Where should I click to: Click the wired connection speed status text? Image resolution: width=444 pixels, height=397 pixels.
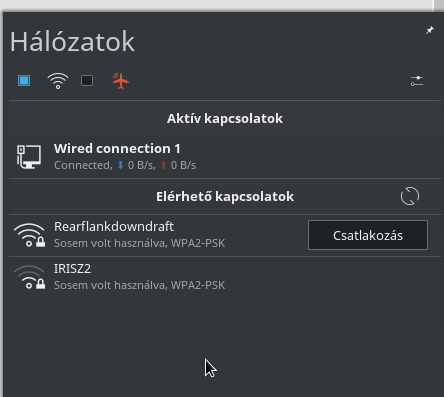point(125,165)
